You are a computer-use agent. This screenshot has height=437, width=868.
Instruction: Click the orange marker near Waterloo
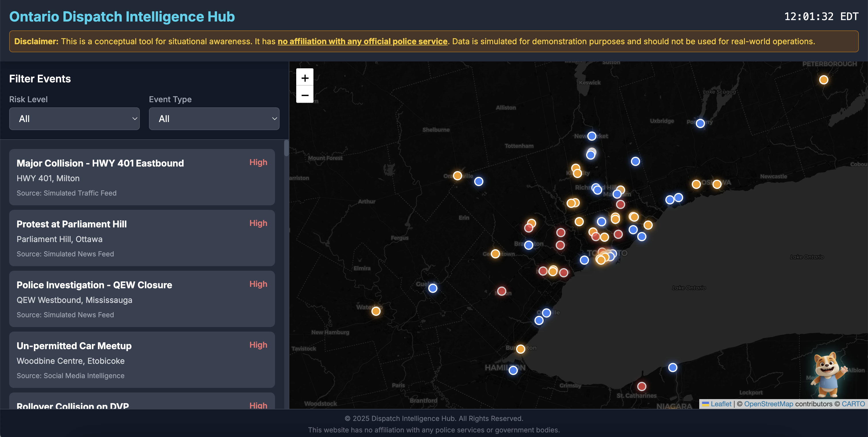click(x=376, y=311)
